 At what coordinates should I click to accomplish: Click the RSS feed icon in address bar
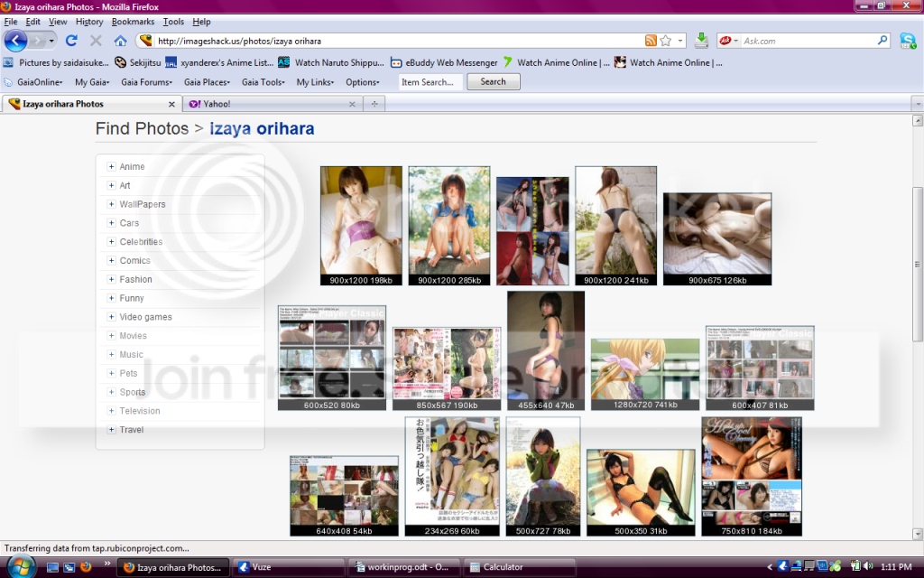click(x=651, y=41)
